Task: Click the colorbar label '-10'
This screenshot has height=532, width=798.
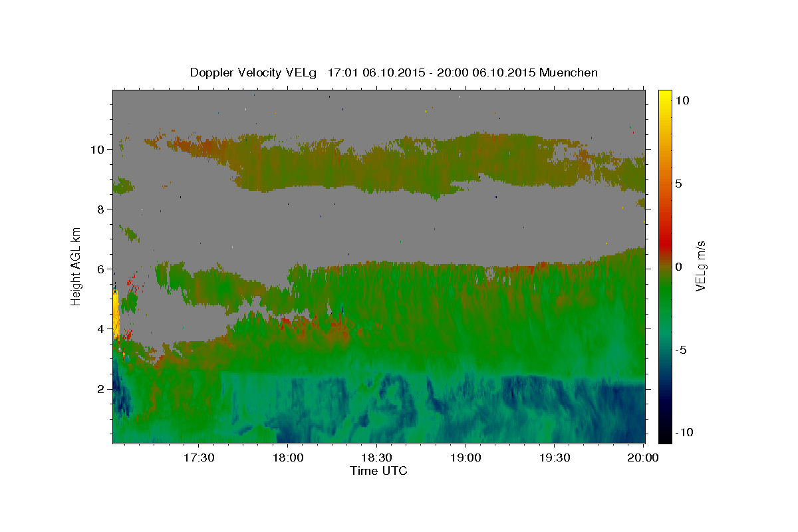Action: (684, 432)
